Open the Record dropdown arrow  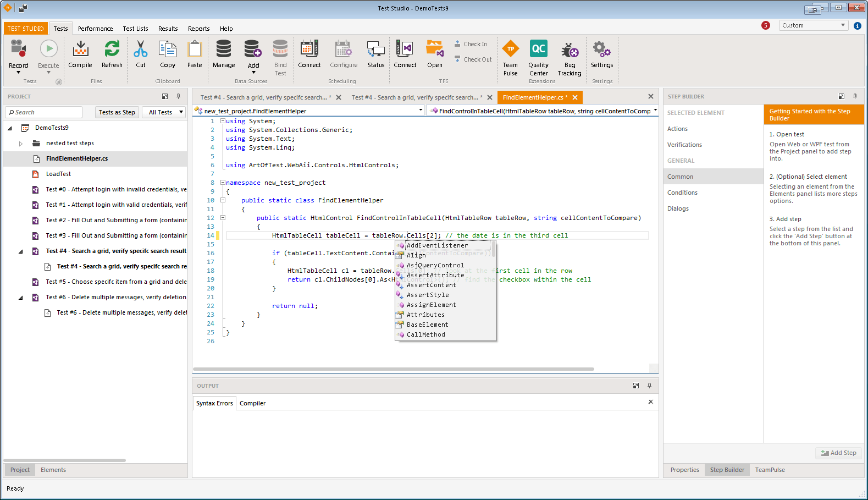click(x=18, y=73)
